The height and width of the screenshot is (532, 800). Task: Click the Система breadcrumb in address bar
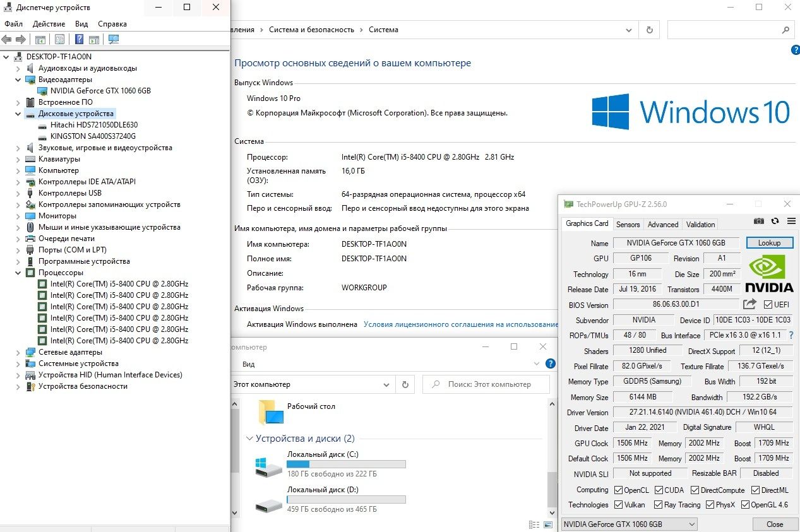point(383,30)
